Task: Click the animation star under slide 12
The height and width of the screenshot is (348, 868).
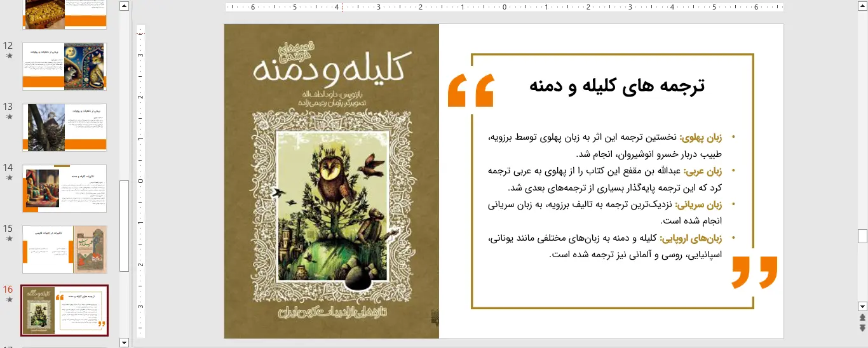Action: [9, 56]
